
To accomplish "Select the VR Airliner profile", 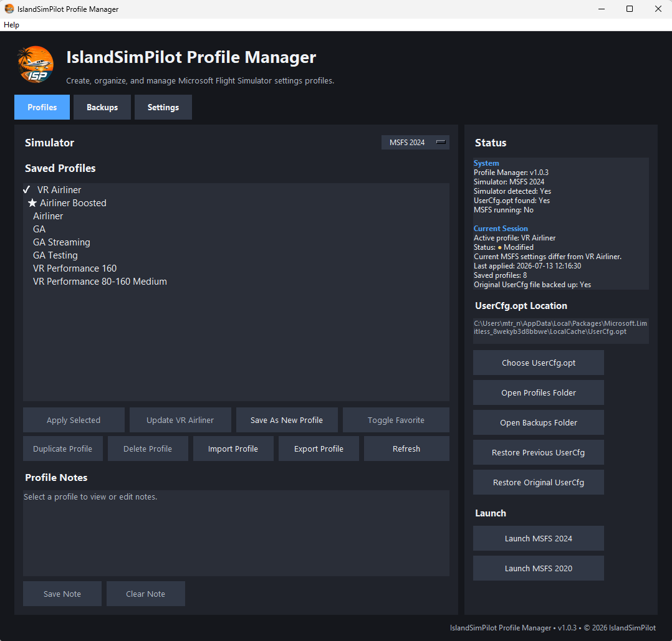I will click(x=236, y=190).
